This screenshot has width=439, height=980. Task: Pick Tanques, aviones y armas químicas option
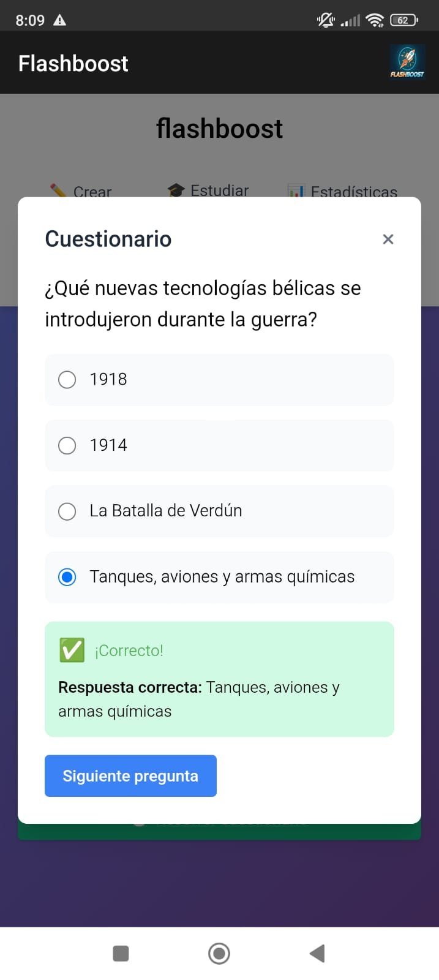click(219, 577)
